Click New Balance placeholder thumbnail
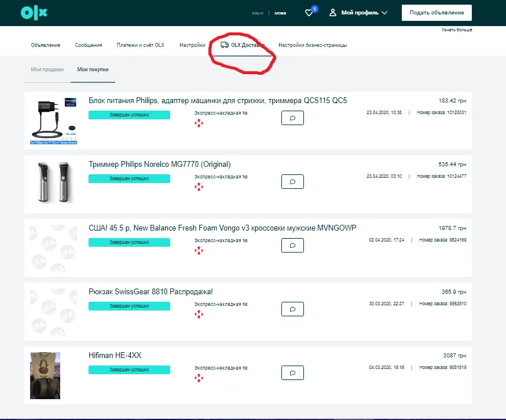 point(54,248)
